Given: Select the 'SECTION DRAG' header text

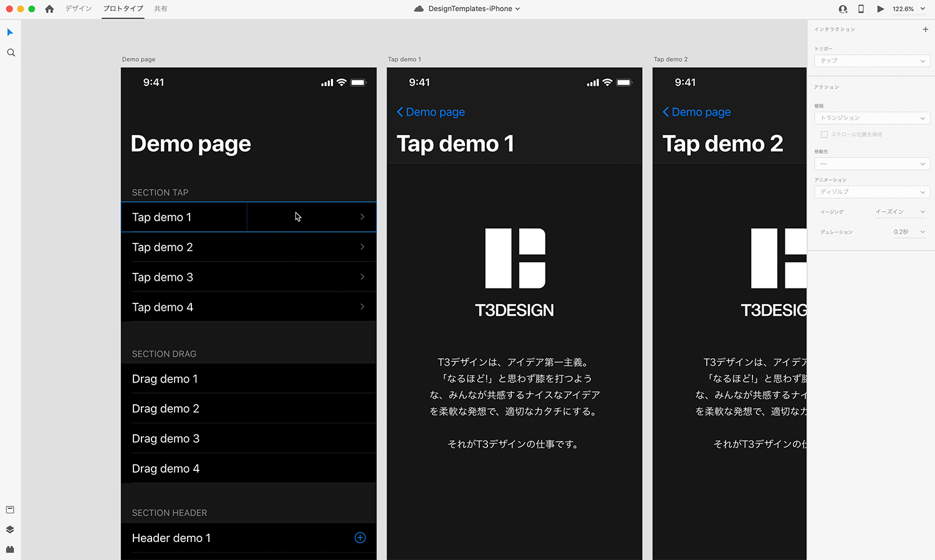Looking at the screenshot, I should click(x=164, y=354).
